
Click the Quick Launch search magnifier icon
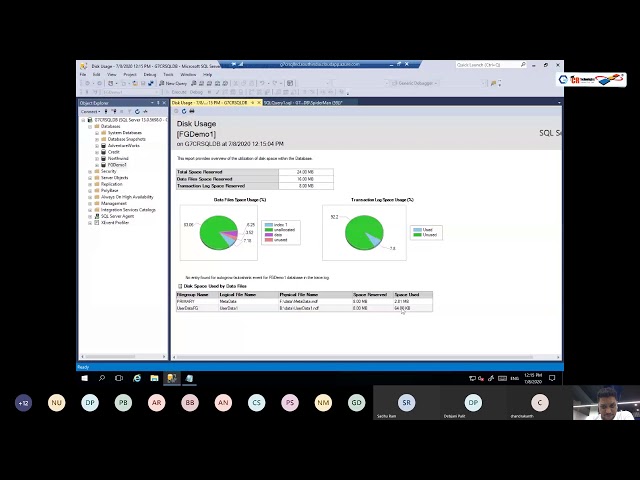[x=523, y=65]
